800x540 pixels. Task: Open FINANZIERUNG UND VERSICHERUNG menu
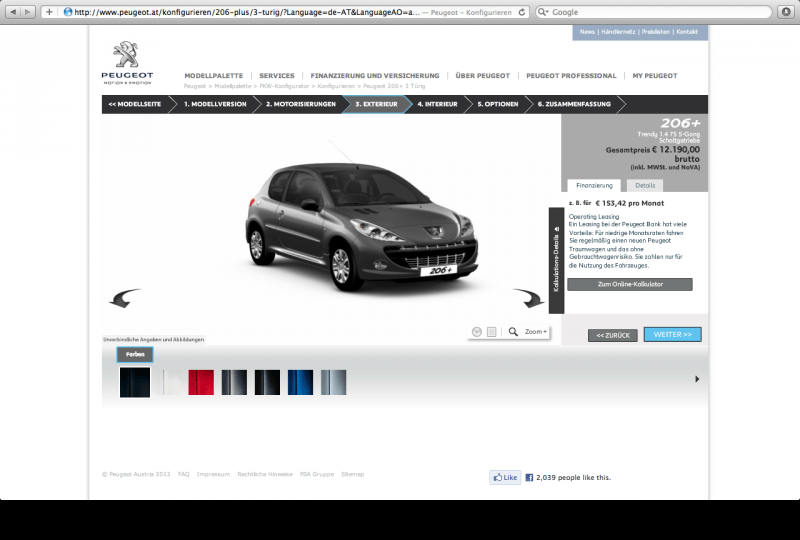pos(375,76)
